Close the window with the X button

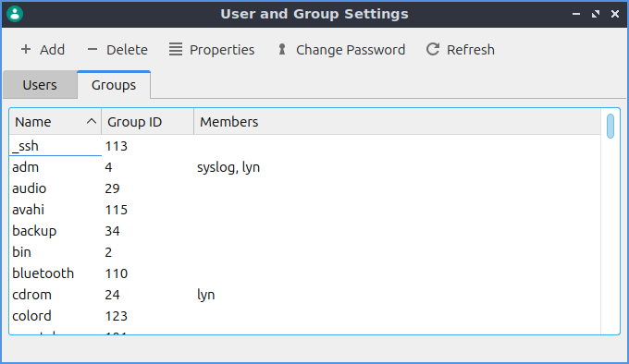615,14
